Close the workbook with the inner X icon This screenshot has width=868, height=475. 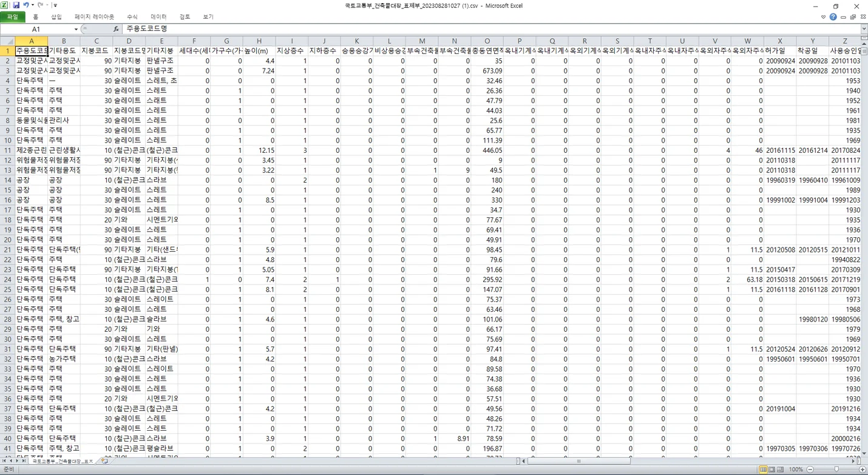pyautogui.click(x=863, y=17)
